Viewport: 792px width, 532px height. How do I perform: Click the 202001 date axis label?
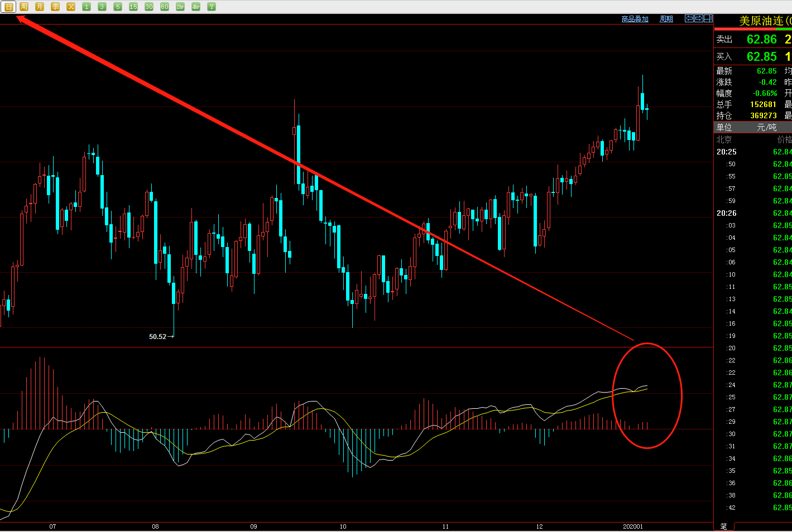click(x=633, y=526)
